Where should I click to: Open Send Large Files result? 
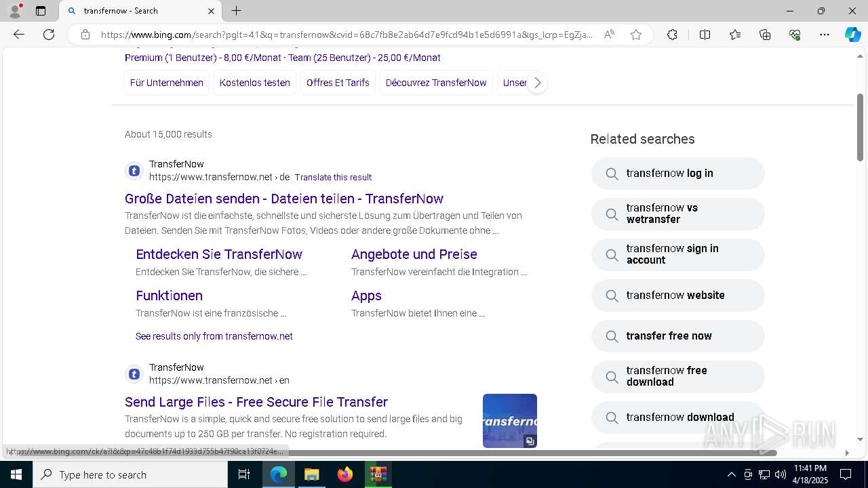(x=256, y=402)
